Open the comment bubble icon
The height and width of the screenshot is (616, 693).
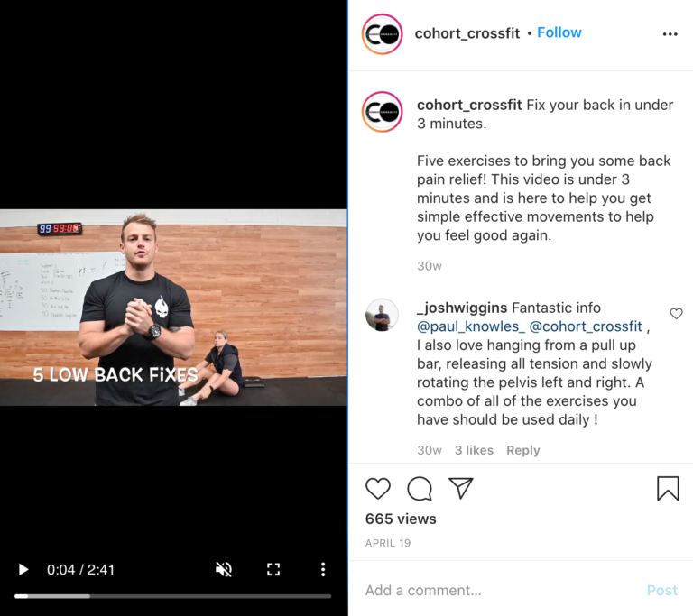click(x=419, y=489)
